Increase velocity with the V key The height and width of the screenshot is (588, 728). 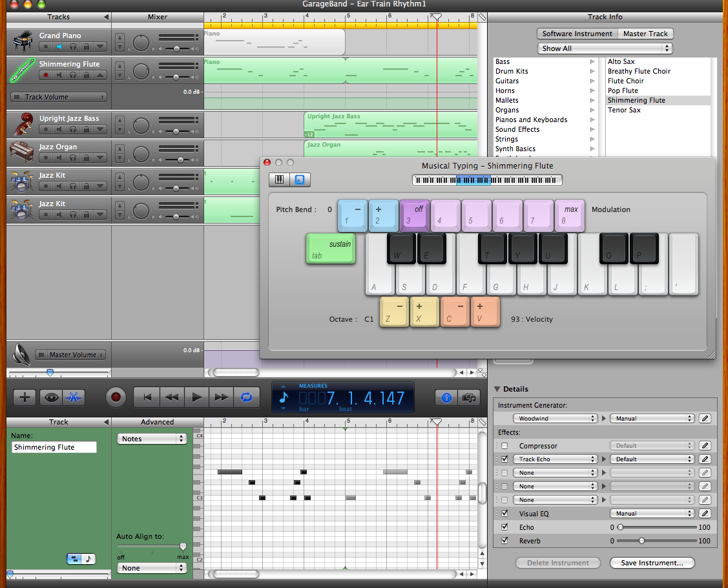(x=485, y=312)
